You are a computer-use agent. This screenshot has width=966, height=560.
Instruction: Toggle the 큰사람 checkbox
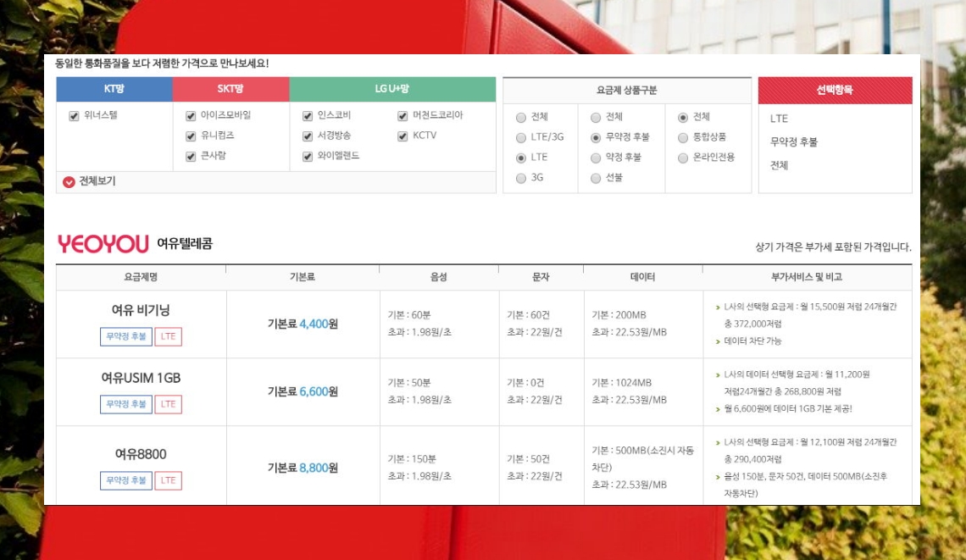point(191,157)
